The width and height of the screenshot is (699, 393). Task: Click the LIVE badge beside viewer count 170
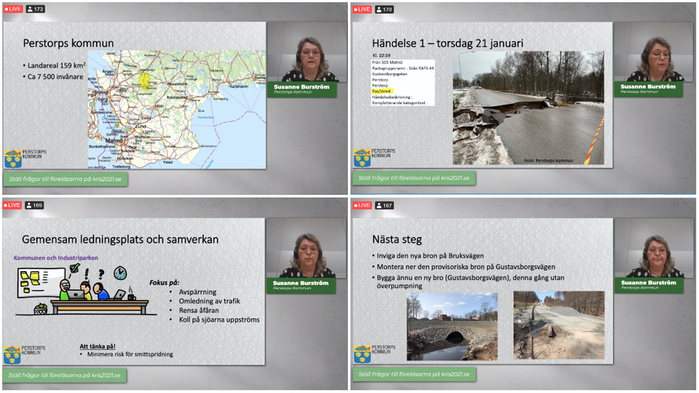[362, 9]
